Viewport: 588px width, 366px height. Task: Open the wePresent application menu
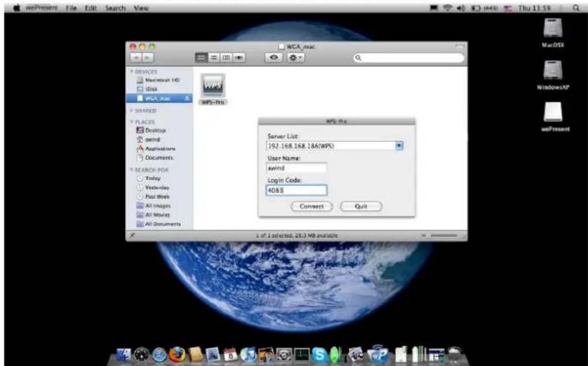41,8
